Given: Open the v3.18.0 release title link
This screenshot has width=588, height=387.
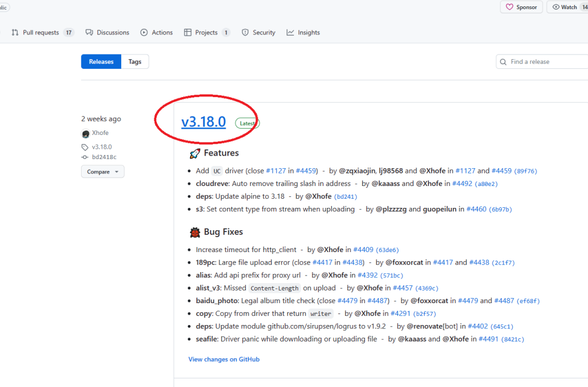Looking at the screenshot, I should [203, 122].
